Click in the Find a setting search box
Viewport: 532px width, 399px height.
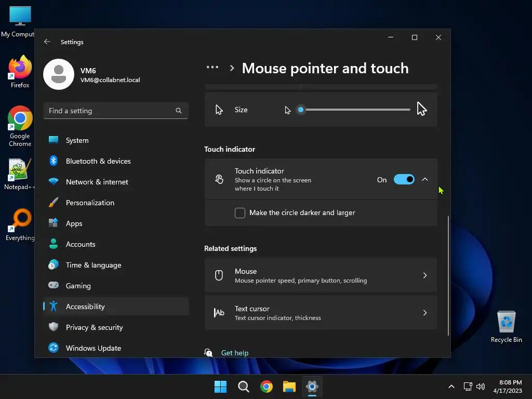[116, 111]
